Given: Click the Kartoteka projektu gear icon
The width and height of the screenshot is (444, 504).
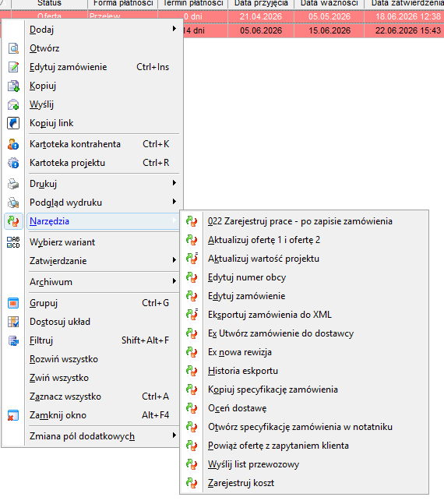Looking at the screenshot, I should 13,163.
